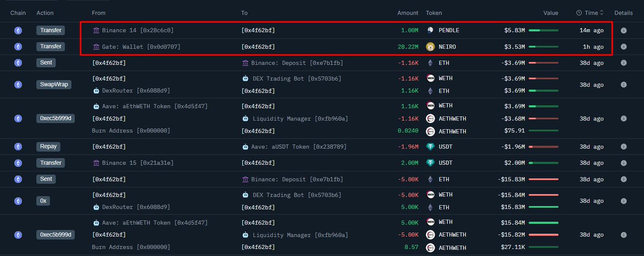Click the Repay action tag
This screenshot has width=644, height=256.
48,147
